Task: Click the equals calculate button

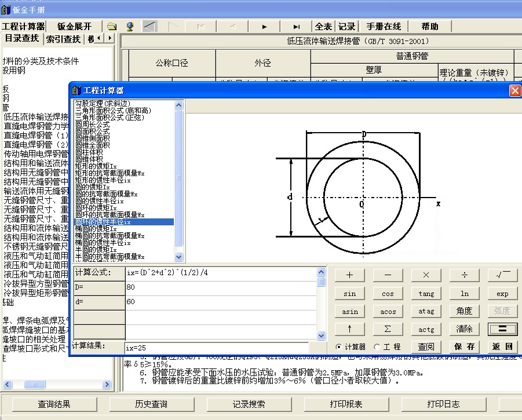Action: (x=503, y=329)
